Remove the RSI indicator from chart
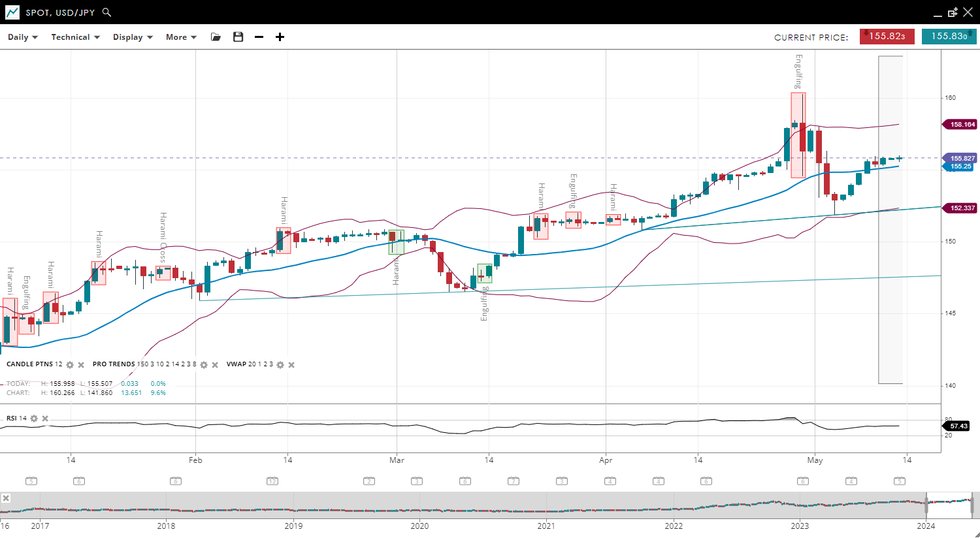This screenshot has width=980, height=538. [x=45, y=419]
